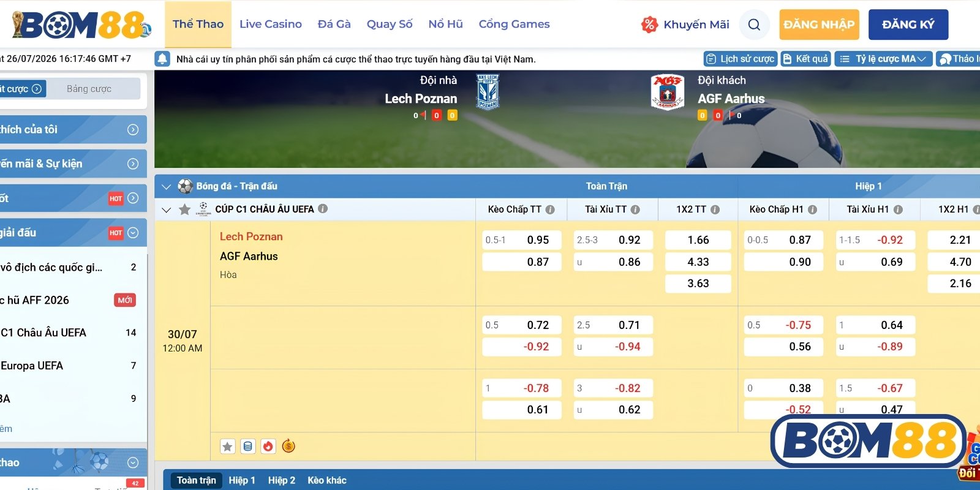980x490 pixels.
Task: Select the Hiệp 2 bottom tab
Action: (282, 480)
